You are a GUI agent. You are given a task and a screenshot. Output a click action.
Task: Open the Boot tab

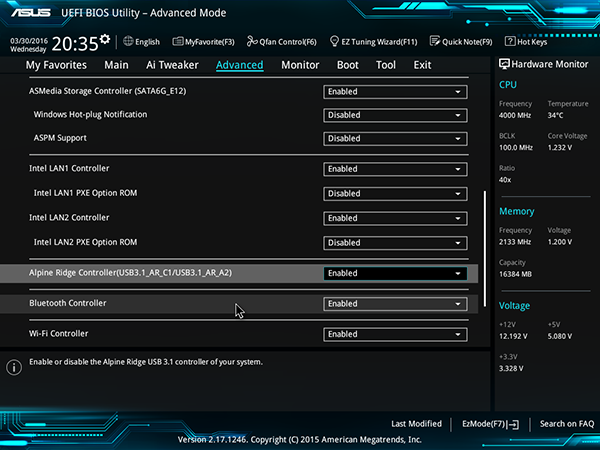347,65
